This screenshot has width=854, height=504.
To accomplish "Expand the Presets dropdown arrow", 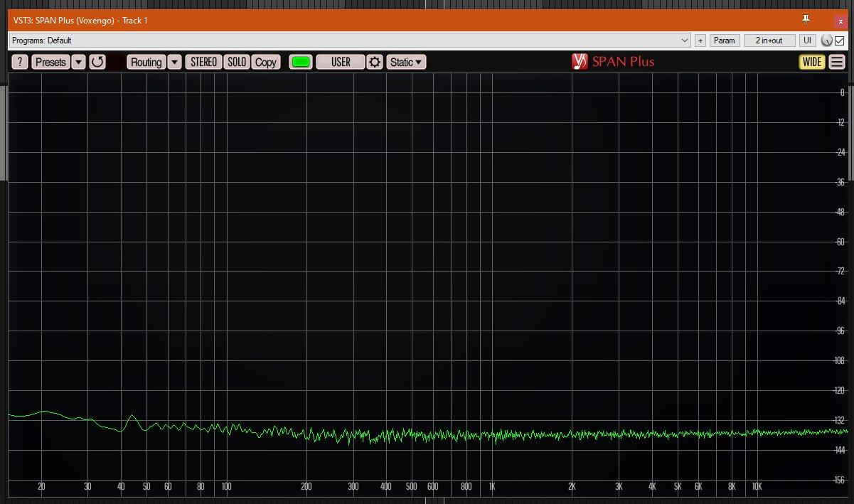I will point(78,62).
